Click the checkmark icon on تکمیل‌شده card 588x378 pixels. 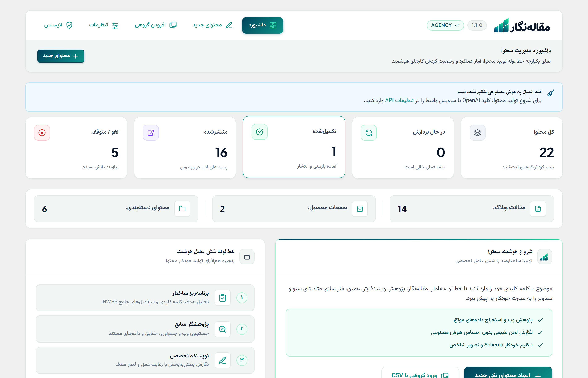click(259, 132)
